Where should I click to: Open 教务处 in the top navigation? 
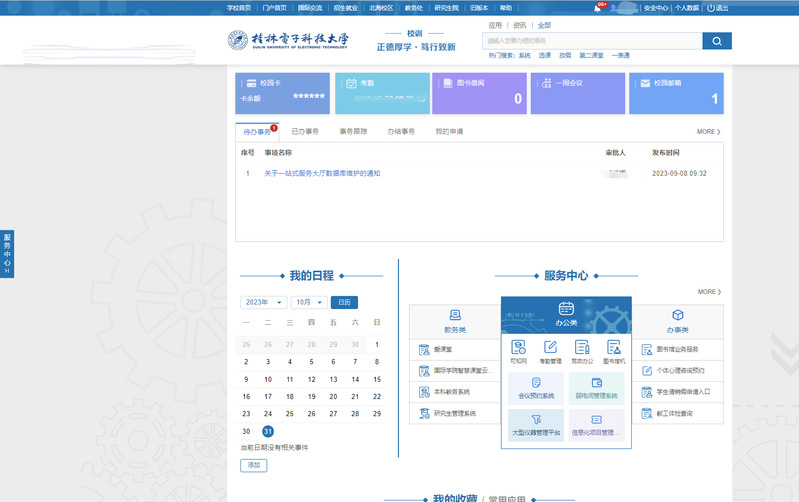413,7
